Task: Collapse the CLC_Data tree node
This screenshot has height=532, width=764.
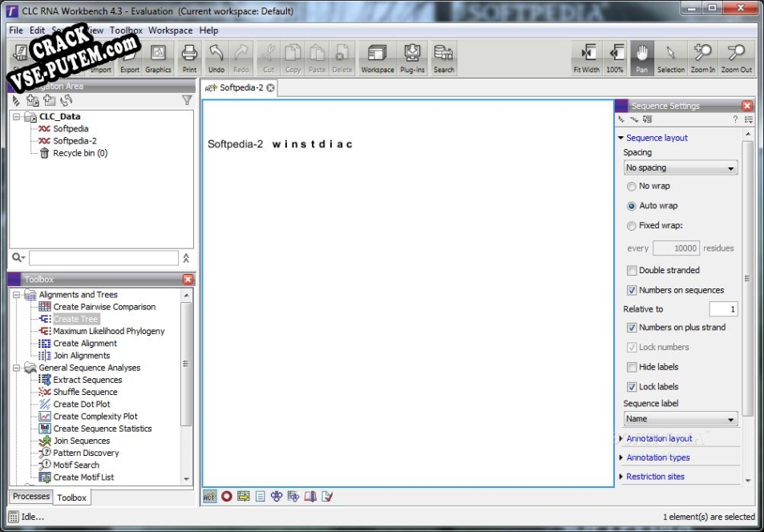Action: coord(17,116)
